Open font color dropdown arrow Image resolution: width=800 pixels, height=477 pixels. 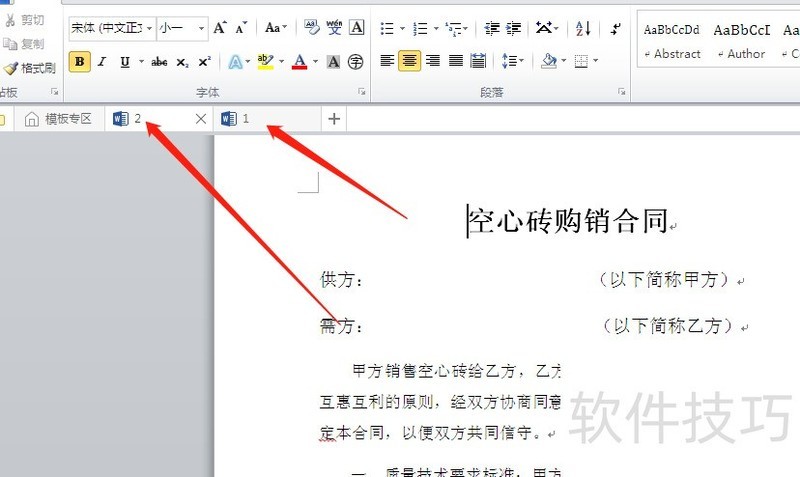(315, 62)
